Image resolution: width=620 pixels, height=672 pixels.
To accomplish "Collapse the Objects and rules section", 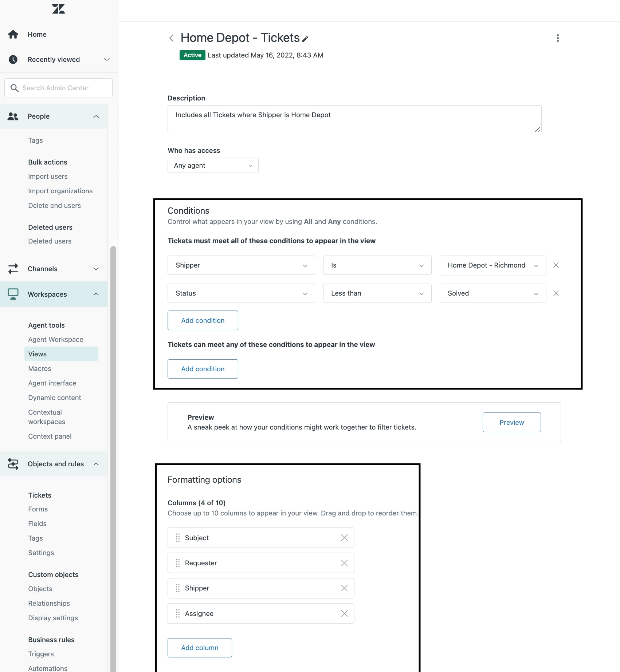I will 96,464.
